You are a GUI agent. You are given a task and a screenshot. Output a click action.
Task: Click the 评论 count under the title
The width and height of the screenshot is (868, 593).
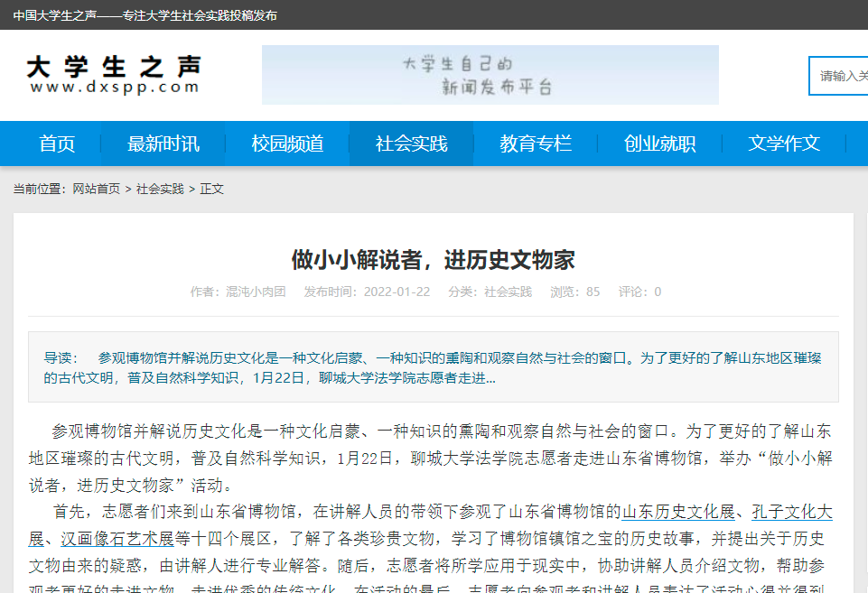[x=639, y=292]
